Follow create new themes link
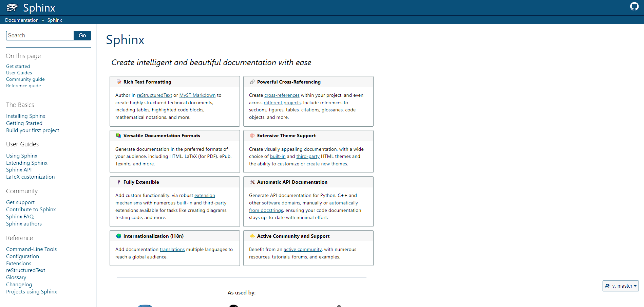This screenshot has width=644, height=307. 327,164
